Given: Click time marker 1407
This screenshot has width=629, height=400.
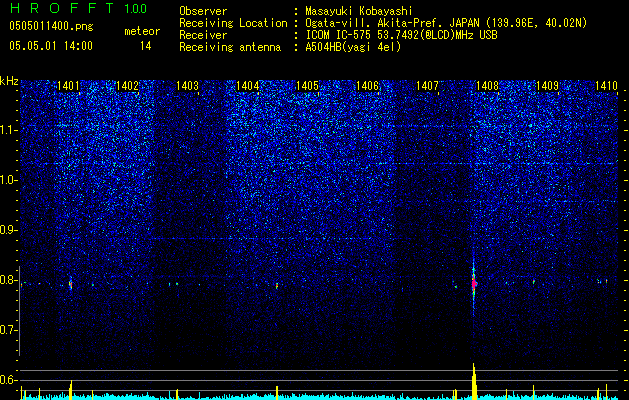Looking at the screenshot, I should pyautogui.click(x=427, y=85).
